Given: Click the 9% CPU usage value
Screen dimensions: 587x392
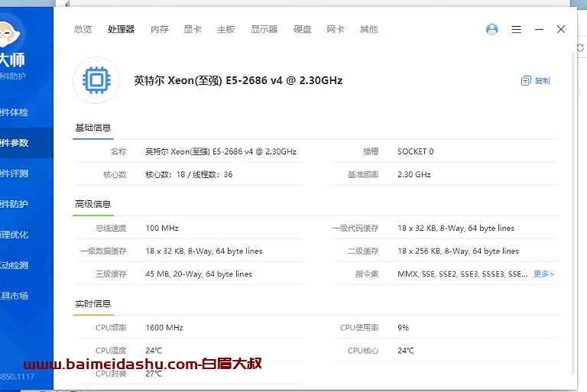Looking at the screenshot, I should (404, 328).
